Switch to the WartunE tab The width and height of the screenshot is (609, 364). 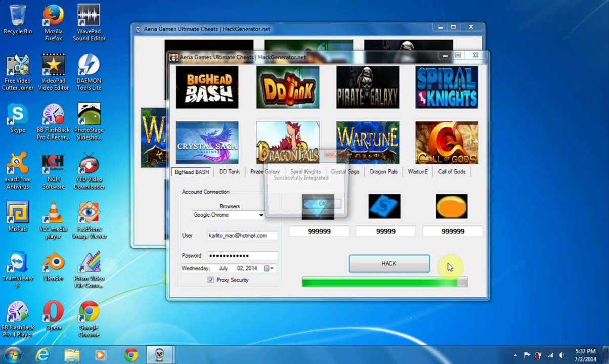click(418, 172)
